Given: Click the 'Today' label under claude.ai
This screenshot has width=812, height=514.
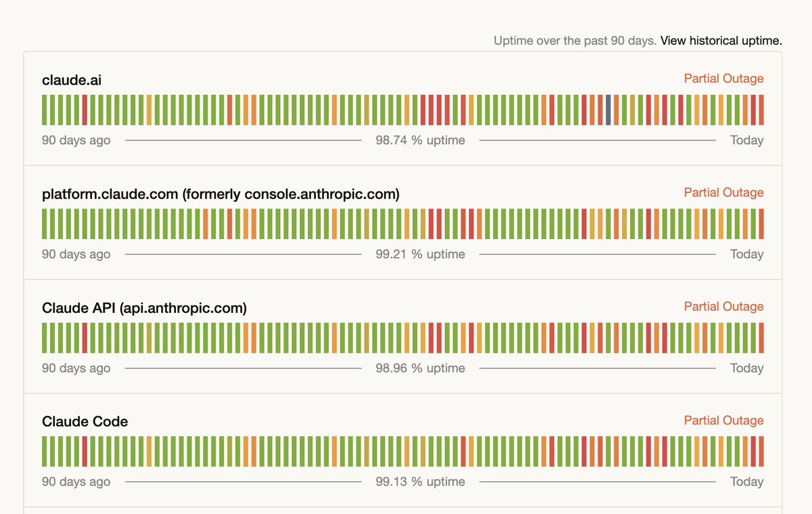Looking at the screenshot, I should 747,140.
